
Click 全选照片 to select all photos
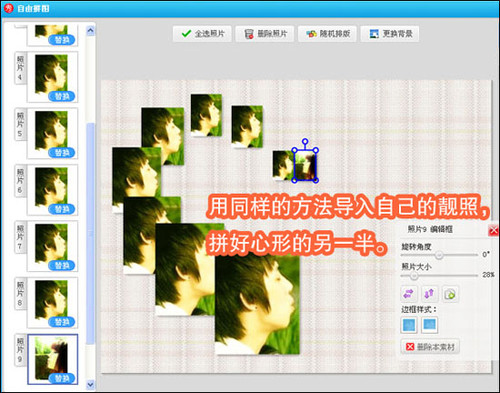click(x=202, y=34)
